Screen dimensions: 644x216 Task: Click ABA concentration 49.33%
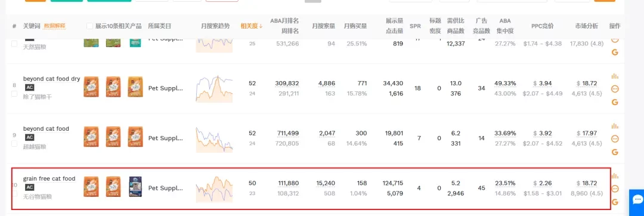coord(505,84)
